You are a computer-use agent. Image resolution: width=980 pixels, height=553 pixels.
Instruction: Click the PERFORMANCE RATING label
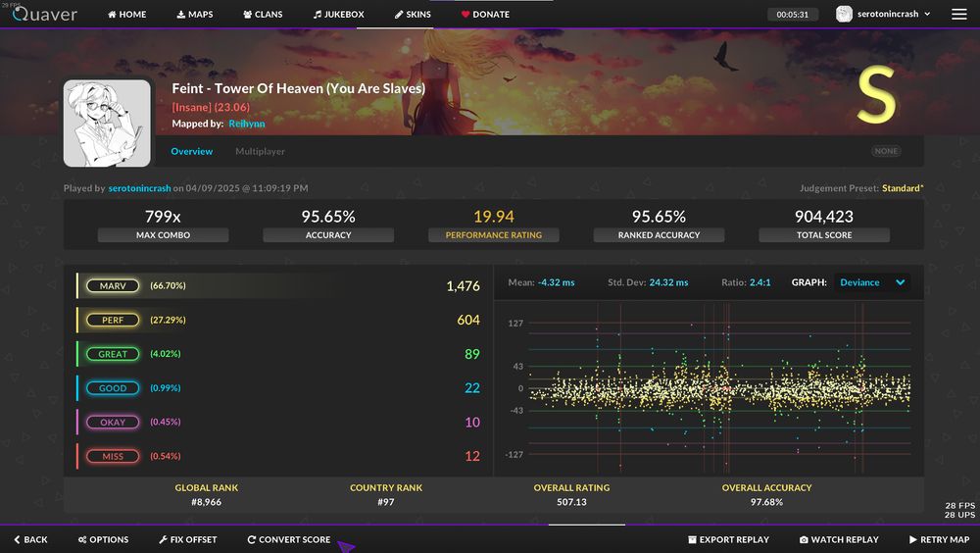pos(494,235)
